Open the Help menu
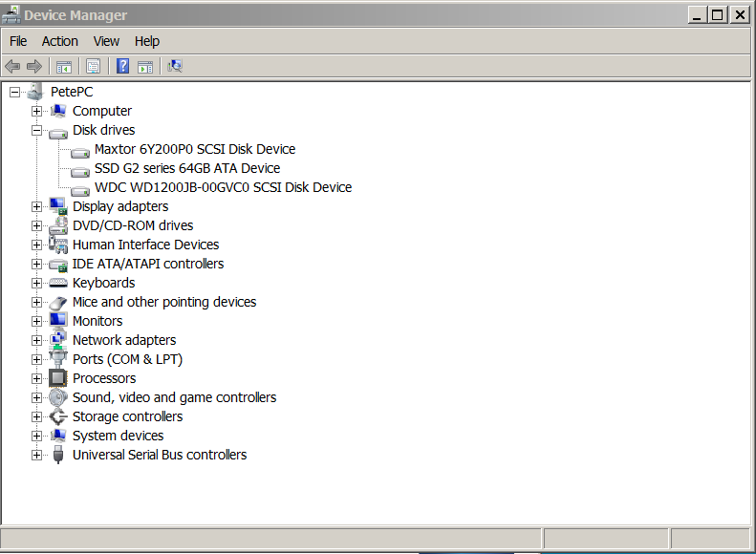Viewport: 756px width, 554px height. pos(146,41)
